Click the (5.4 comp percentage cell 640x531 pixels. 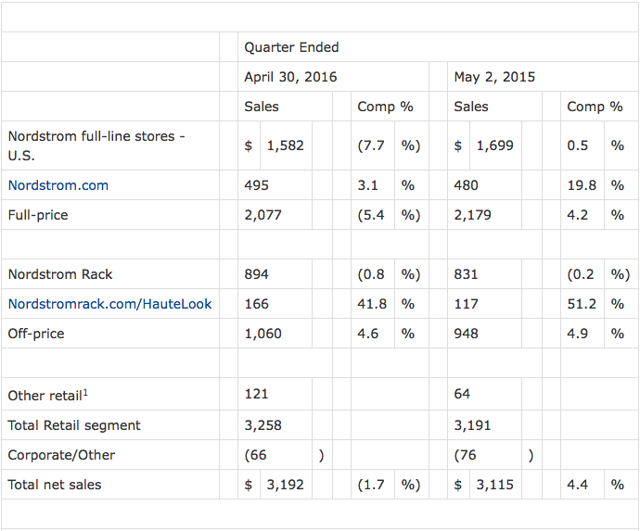coord(371,215)
